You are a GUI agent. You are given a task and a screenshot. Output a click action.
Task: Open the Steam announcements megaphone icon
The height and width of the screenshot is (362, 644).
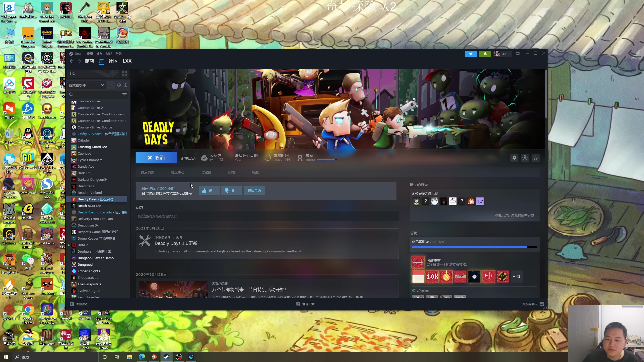click(x=471, y=54)
